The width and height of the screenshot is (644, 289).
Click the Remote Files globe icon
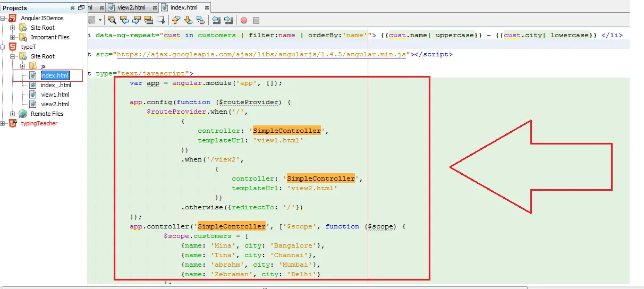point(23,114)
